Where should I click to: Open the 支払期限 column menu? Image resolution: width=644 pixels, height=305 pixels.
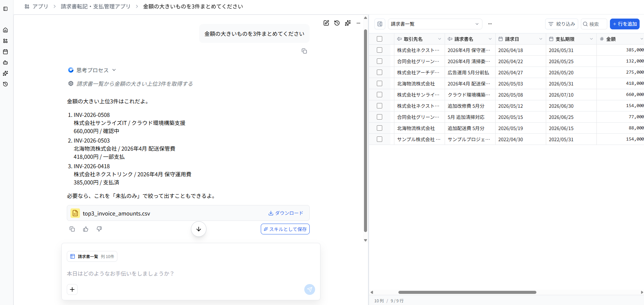tap(591, 39)
